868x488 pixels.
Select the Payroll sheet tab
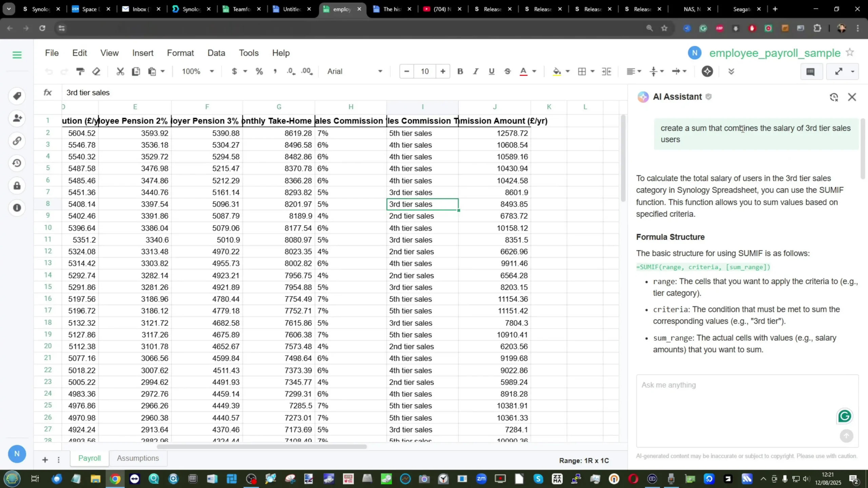click(x=90, y=458)
